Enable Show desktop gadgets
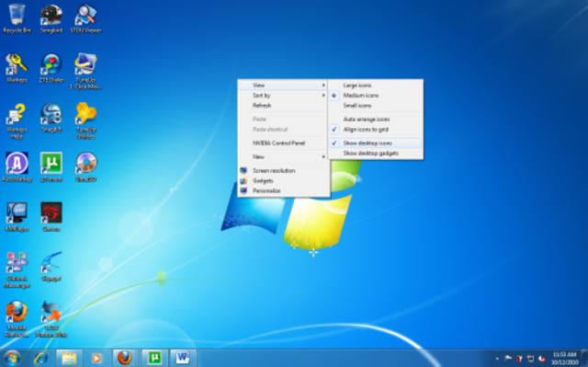 (x=376, y=153)
